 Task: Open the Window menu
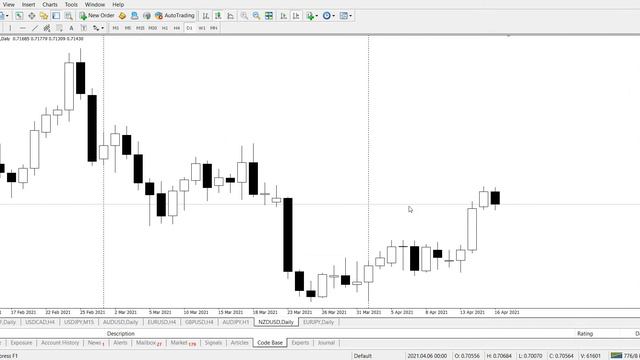coord(95,4)
